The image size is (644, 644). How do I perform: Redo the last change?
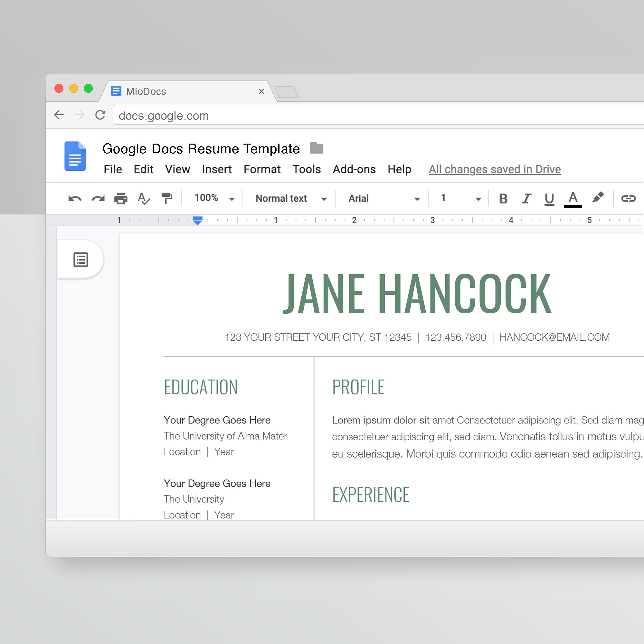97,198
